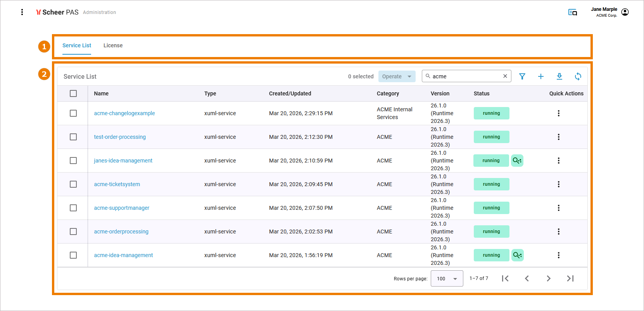Open the acme-orderprocessing service link
Screen dimensions: 644x311
pyautogui.click(x=121, y=232)
